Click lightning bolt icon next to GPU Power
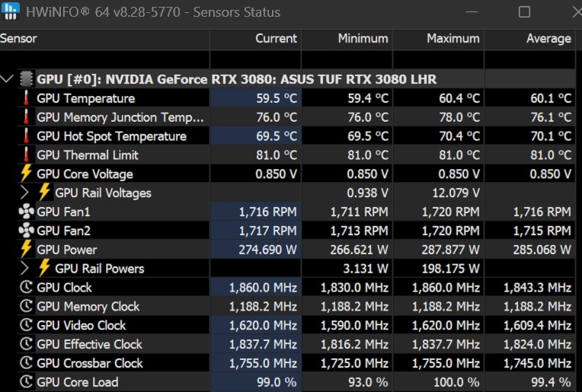 click(x=26, y=249)
